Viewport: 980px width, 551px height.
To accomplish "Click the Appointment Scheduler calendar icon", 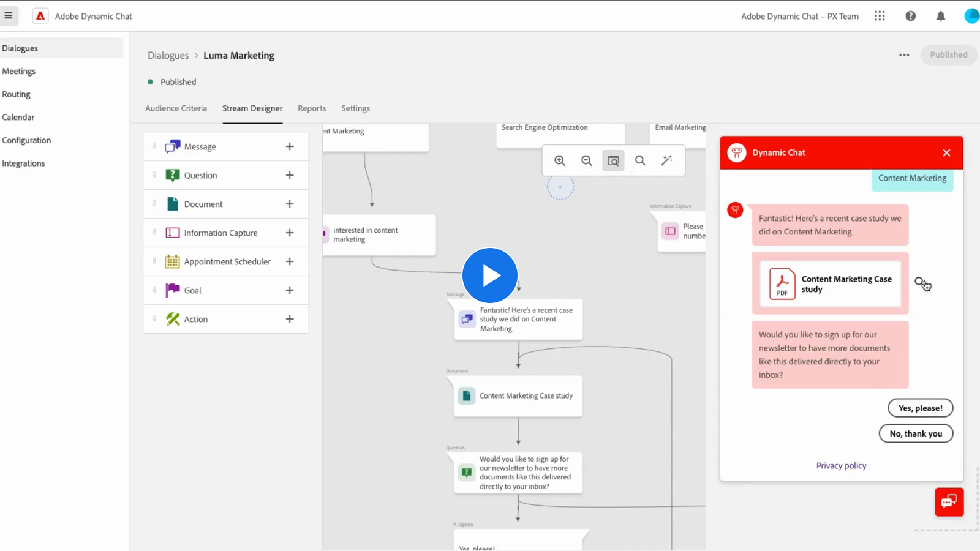I will [x=173, y=261].
